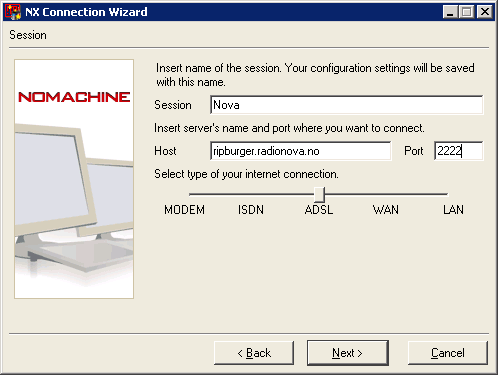Viewport: 498px width, 375px height.
Task: Click the Host field with ripburger.radionova.no
Action: pos(301,151)
